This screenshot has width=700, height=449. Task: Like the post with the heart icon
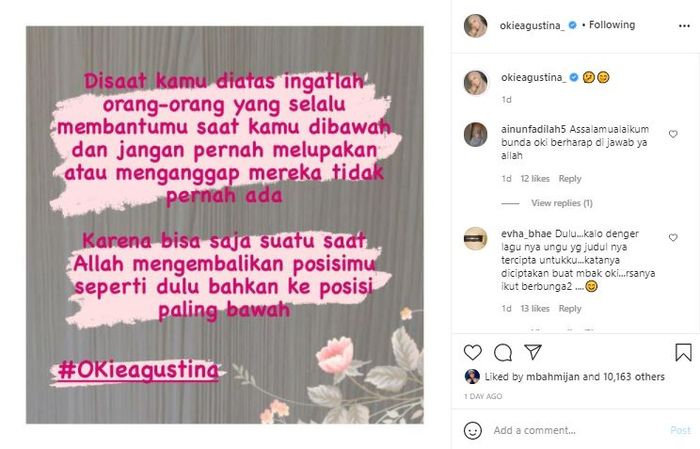[x=472, y=353]
